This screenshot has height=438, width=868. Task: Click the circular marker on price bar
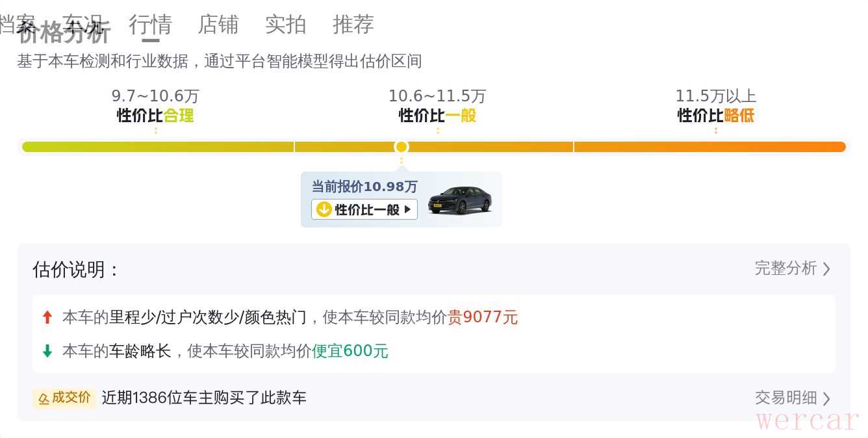[x=402, y=147]
